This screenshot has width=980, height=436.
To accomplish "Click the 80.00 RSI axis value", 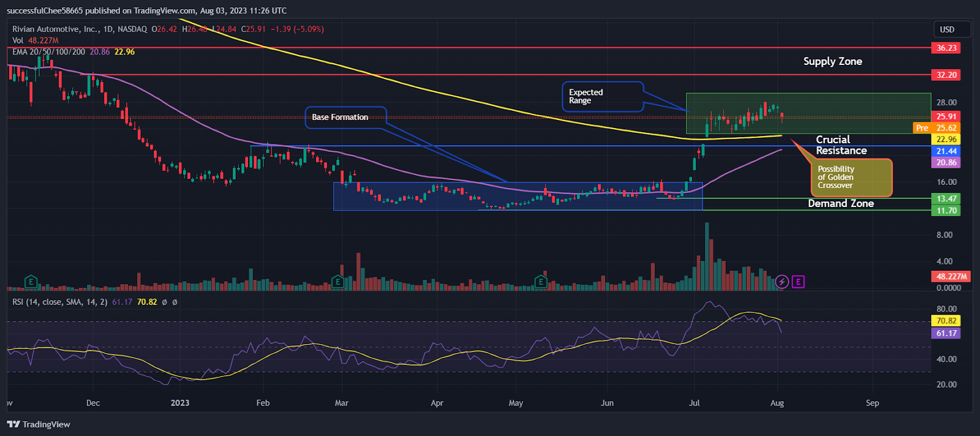I will [946, 309].
